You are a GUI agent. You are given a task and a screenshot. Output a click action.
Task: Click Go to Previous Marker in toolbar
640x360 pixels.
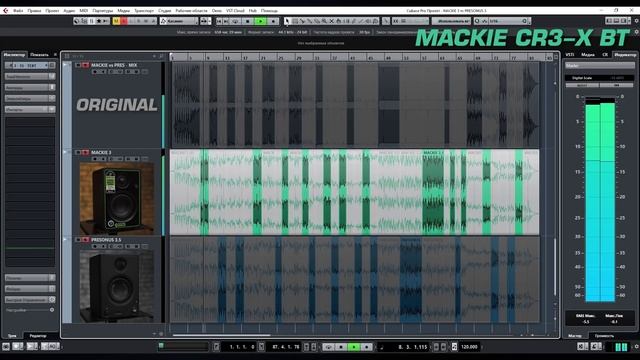[x=219, y=21]
